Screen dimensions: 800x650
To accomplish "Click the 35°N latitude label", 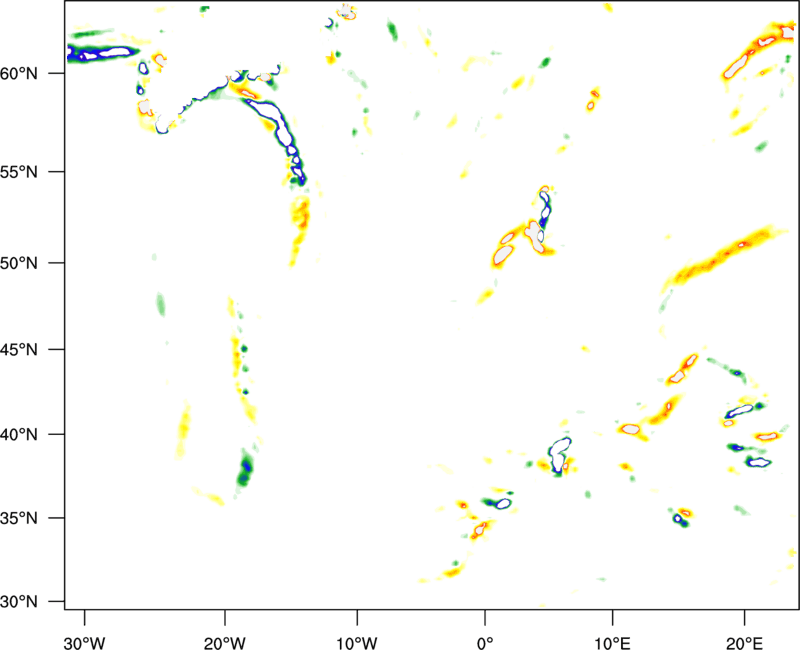I will [19, 518].
